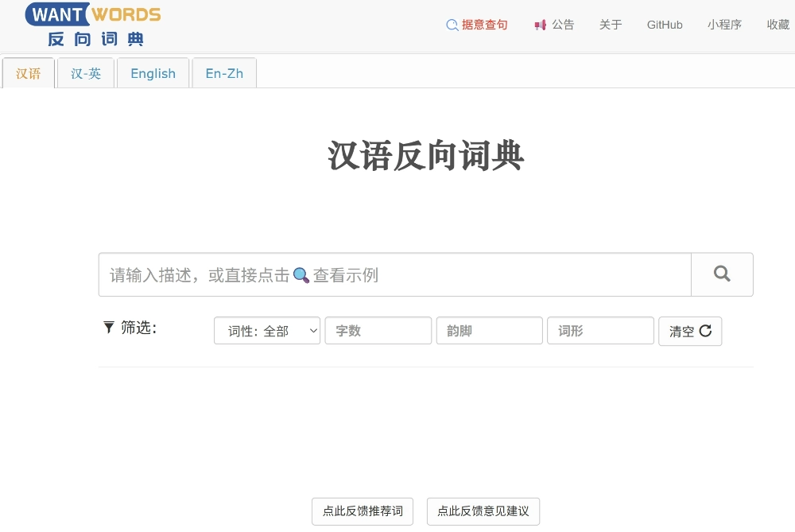The height and width of the screenshot is (532, 795).
Task: Click the refresh icon in 清空 button
Action: coord(705,331)
